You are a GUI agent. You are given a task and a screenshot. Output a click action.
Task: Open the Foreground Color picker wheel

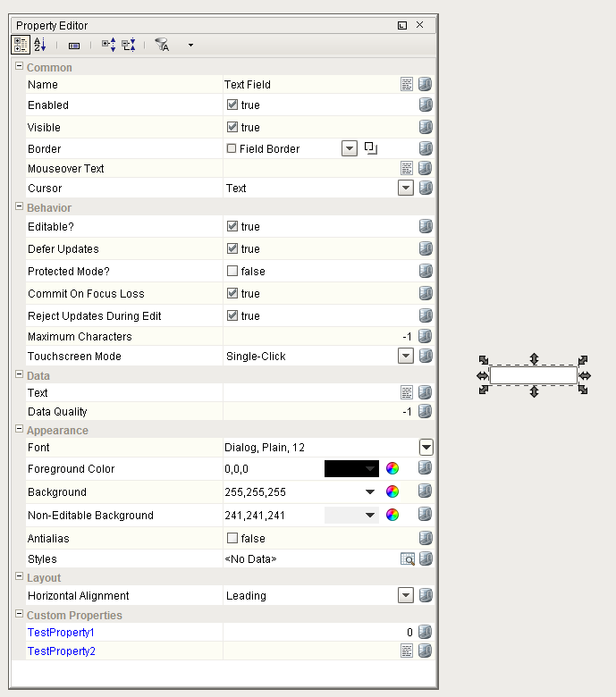392,468
